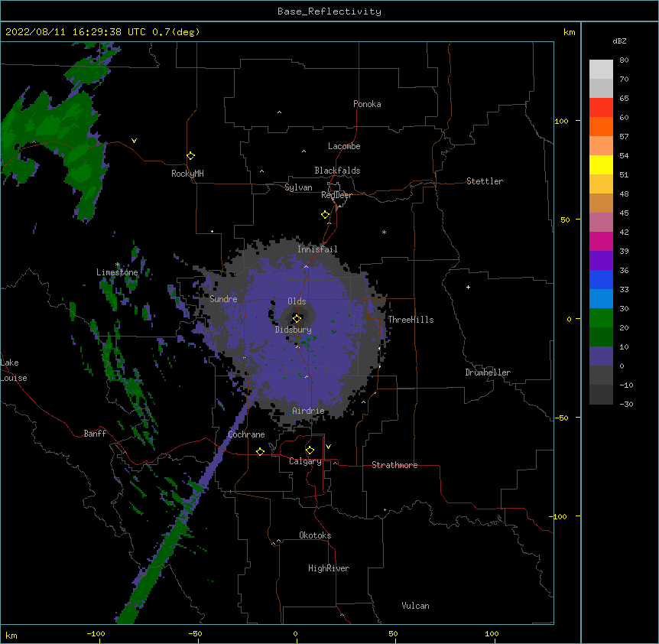The image size is (659, 644).
Task: Click the white plus marker north of Drumheller
Action: (x=468, y=287)
